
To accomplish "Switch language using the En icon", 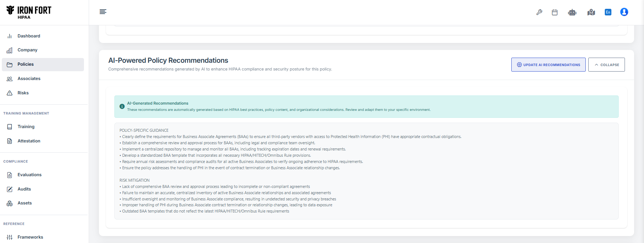I will (608, 12).
